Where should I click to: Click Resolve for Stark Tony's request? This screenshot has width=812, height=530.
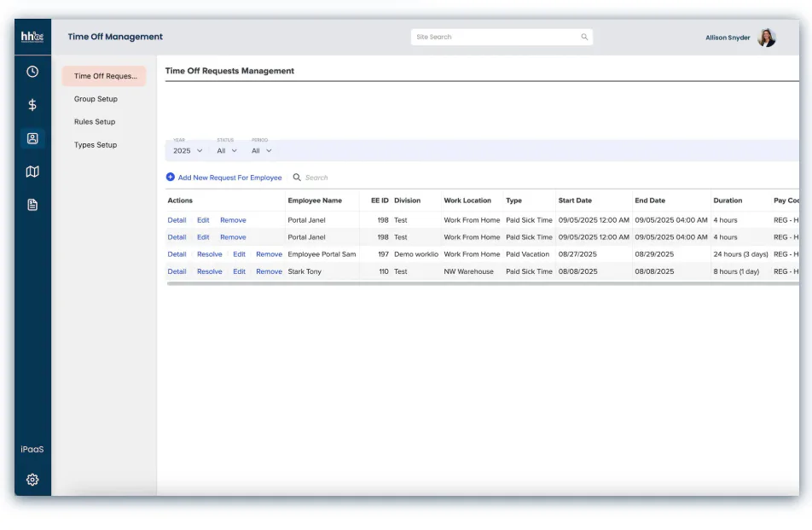coord(209,271)
